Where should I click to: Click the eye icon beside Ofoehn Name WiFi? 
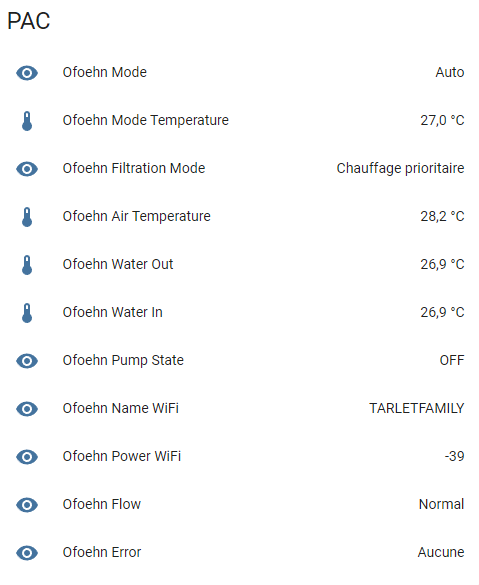27,409
